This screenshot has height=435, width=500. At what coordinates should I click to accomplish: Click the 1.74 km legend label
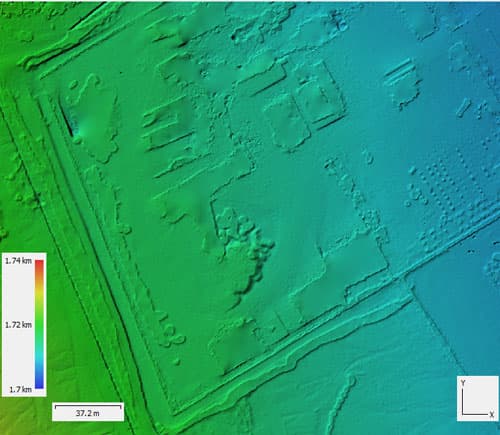click(18, 261)
